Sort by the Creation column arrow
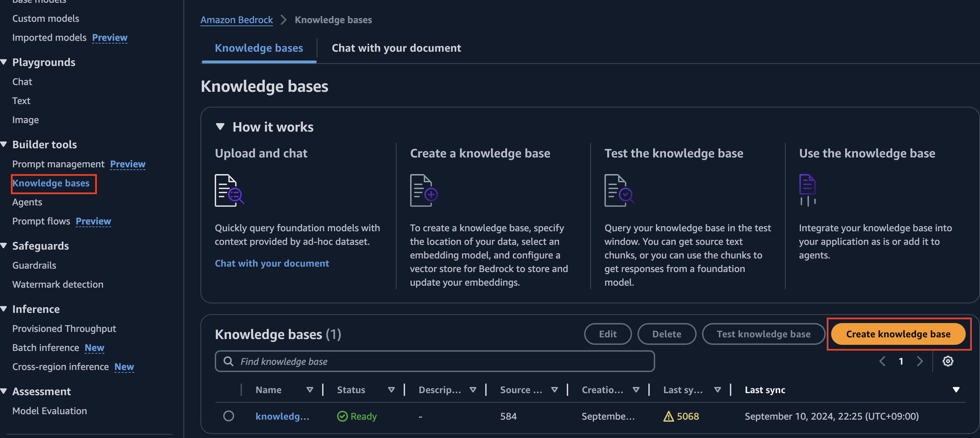 tap(636, 390)
